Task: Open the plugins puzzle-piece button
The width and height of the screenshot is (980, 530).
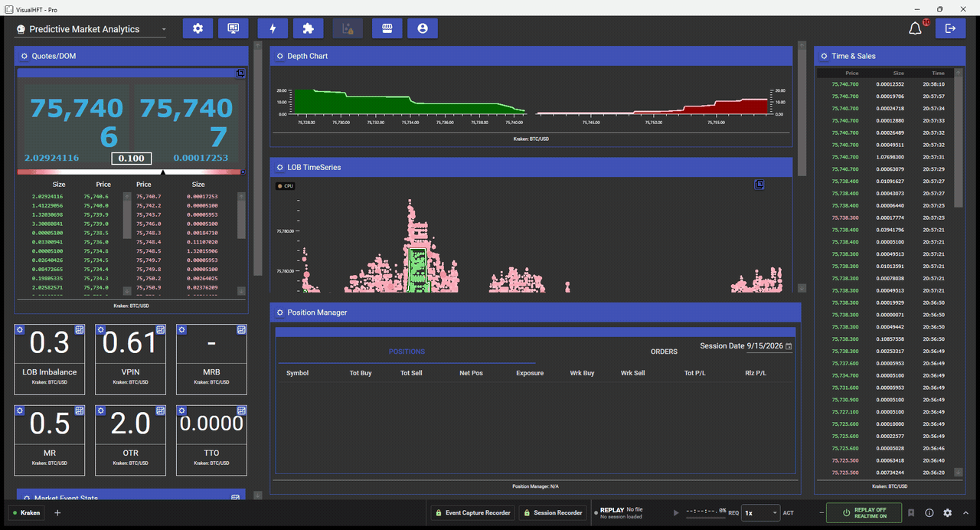Action: pyautogui.click(x=309, y=28)
